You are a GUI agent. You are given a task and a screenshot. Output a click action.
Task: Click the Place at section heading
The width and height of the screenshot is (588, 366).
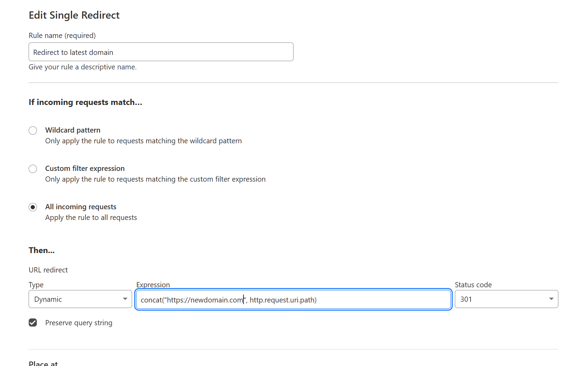click(x=43, y=363)
